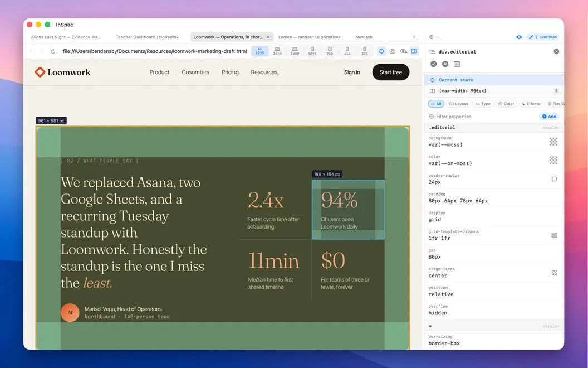The image size is (588, 368).
Task: Go back to previous page
Action: [31, 51]
